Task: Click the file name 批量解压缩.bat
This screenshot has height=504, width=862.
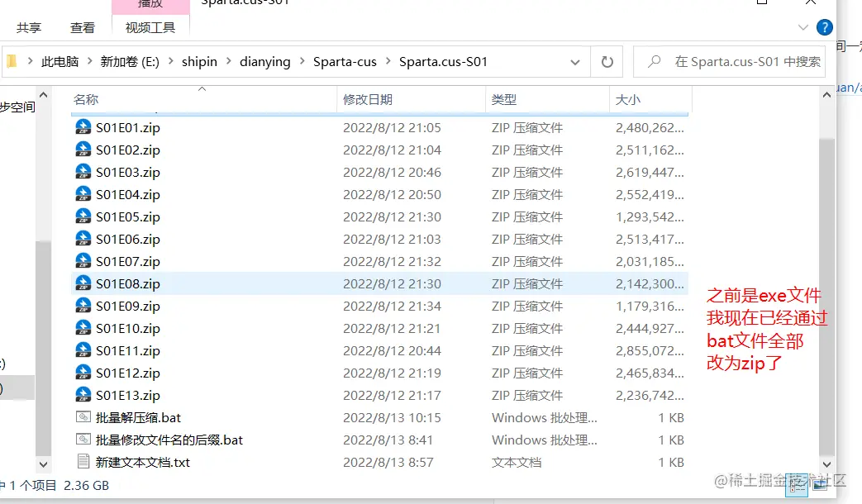Action: [138, 418]
